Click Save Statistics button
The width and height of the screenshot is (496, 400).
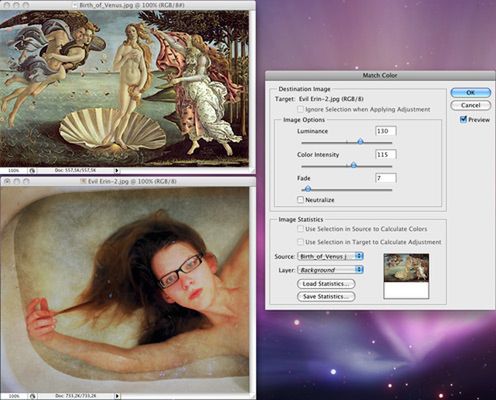[x=326, y=296]
